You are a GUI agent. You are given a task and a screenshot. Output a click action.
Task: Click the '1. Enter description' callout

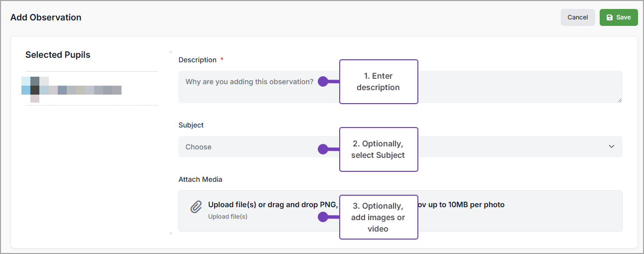coord(379,82)
